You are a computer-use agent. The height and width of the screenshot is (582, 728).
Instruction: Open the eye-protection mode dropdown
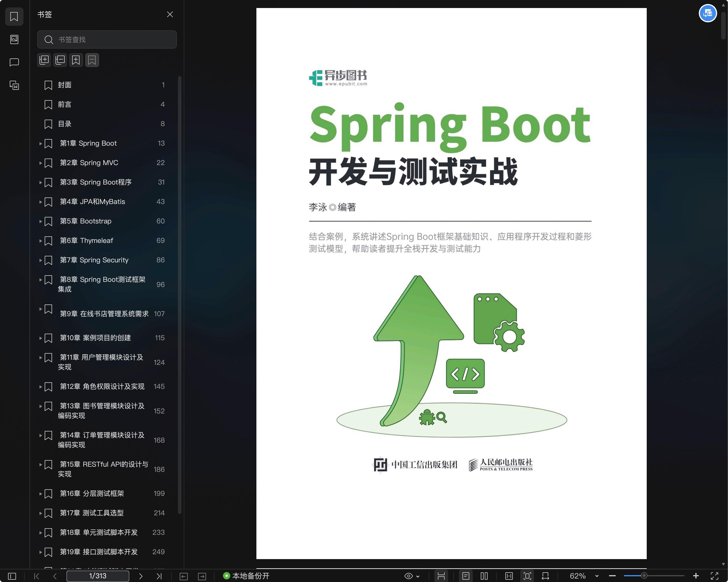pyautogui.click(x=412, y=576)
